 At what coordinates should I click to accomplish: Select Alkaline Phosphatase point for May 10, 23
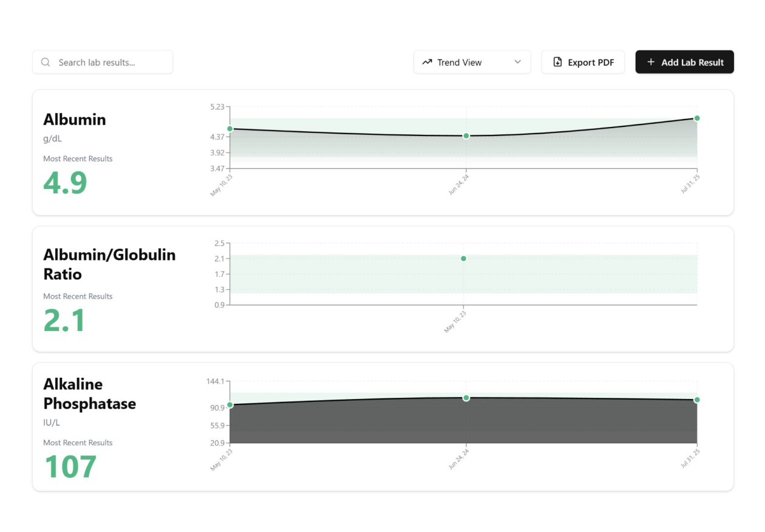[230, 405]
